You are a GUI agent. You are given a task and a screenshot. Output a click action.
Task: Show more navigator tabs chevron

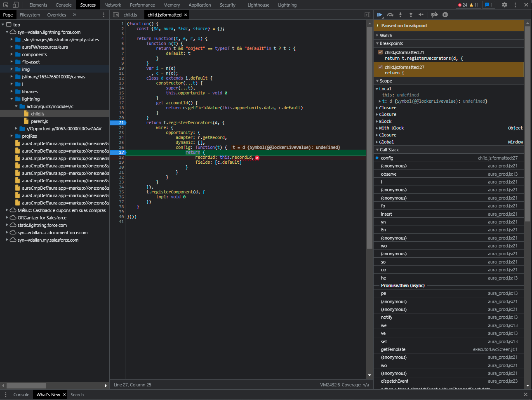pos(75,15)
